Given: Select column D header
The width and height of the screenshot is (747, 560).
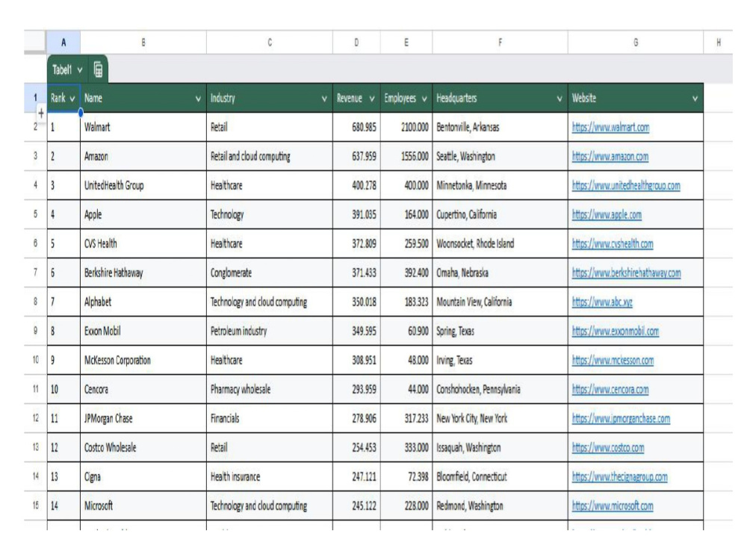Looking at the screenshot, I should point(356,43).
